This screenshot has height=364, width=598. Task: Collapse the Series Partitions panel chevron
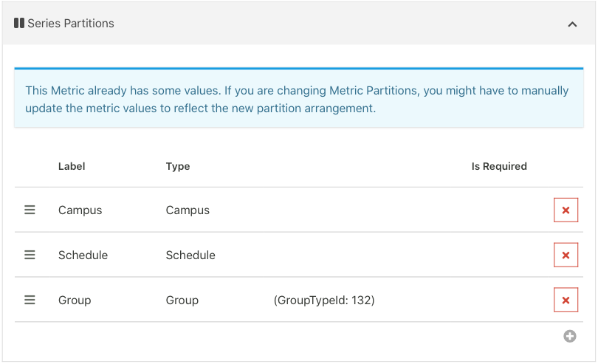(x=572, y=24)
